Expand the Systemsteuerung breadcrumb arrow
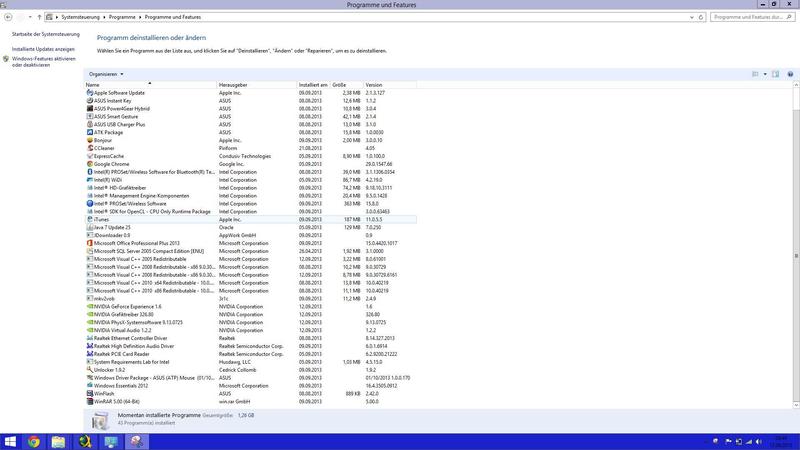 (104, 17)
